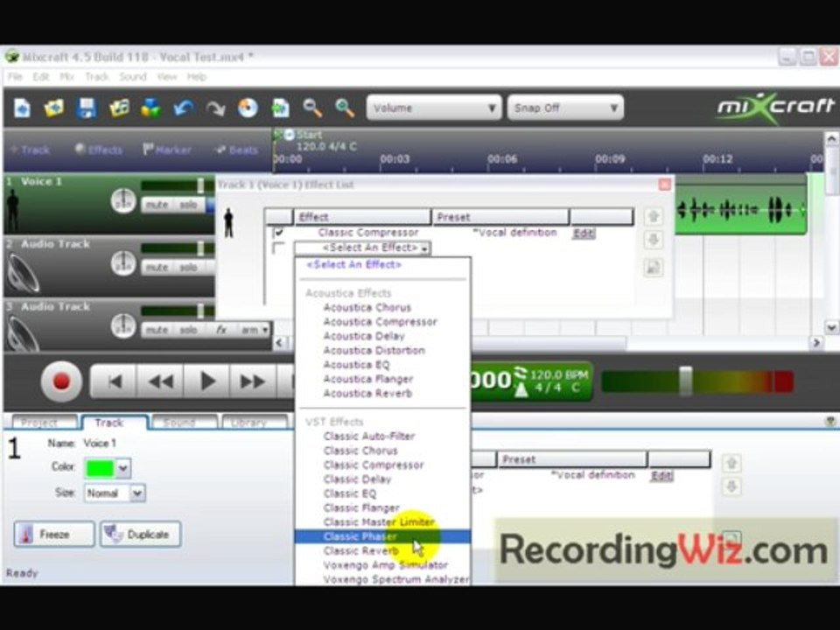Click the Effects button in track header bar

coord(99,150)
